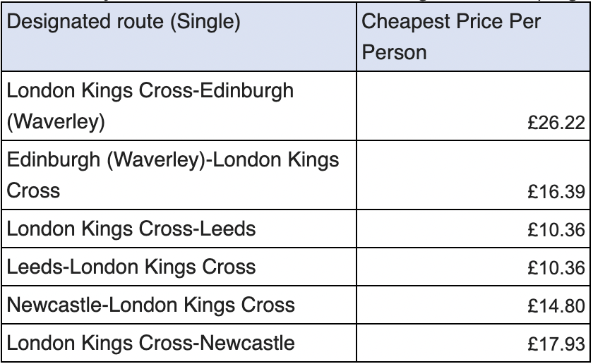Click 'Newcastle' in the Newcastle-London Kings Cross row
593x364 pixels.
coord(55,305)
